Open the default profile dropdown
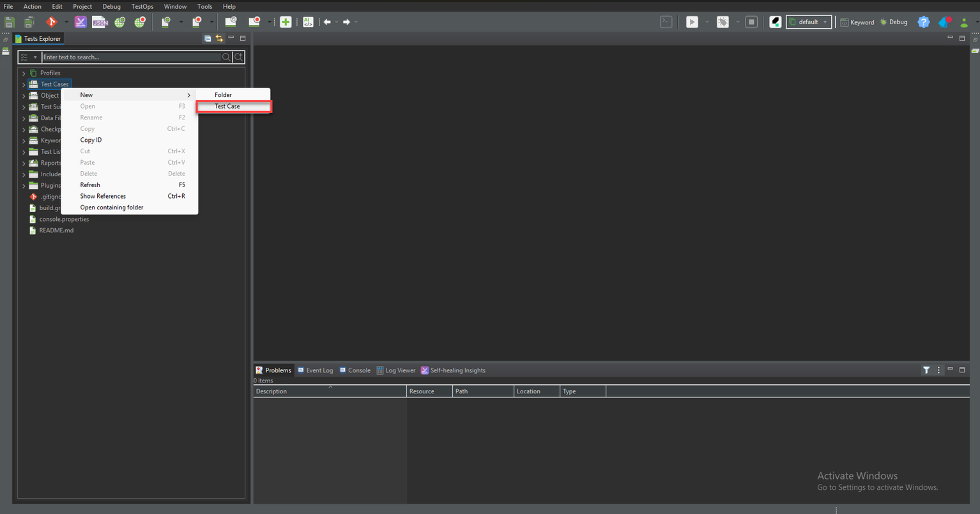Viewport: 980px width, 514px height. [x=809, y=22]
